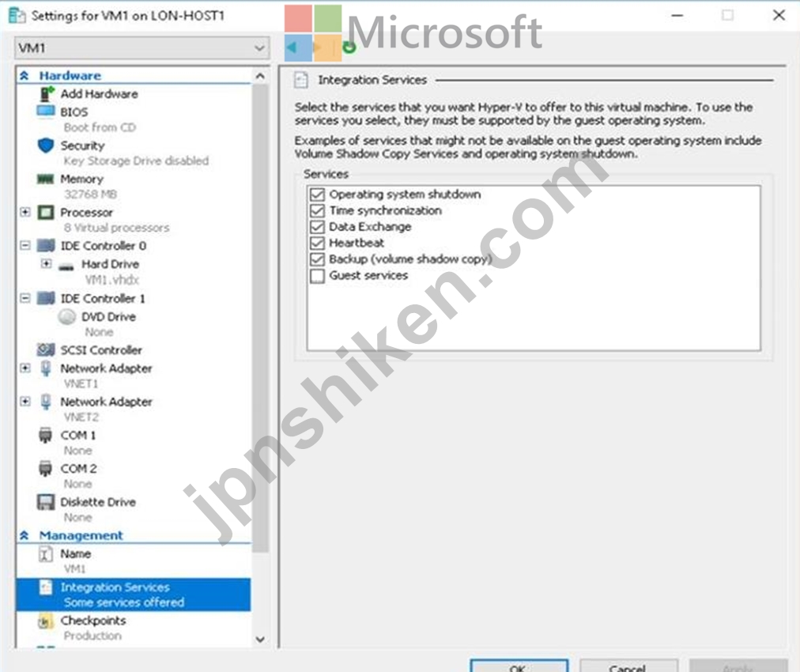
Task: Select the SCSI Controller icon
Action: (x=46, y=350)
